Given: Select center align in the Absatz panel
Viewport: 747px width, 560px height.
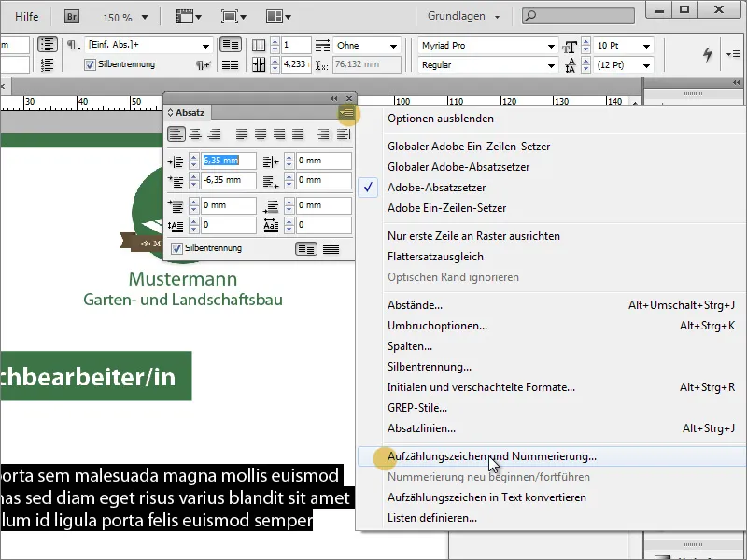Looking at the screenshot, I should [x=195, y=134].
